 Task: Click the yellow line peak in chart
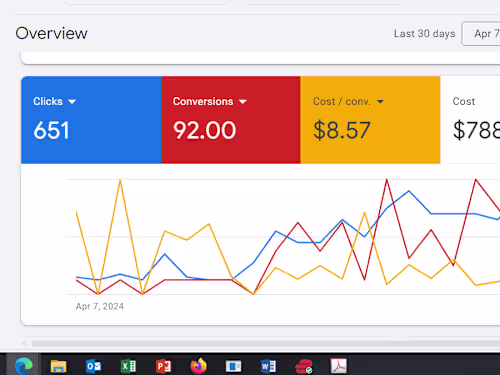120,180
